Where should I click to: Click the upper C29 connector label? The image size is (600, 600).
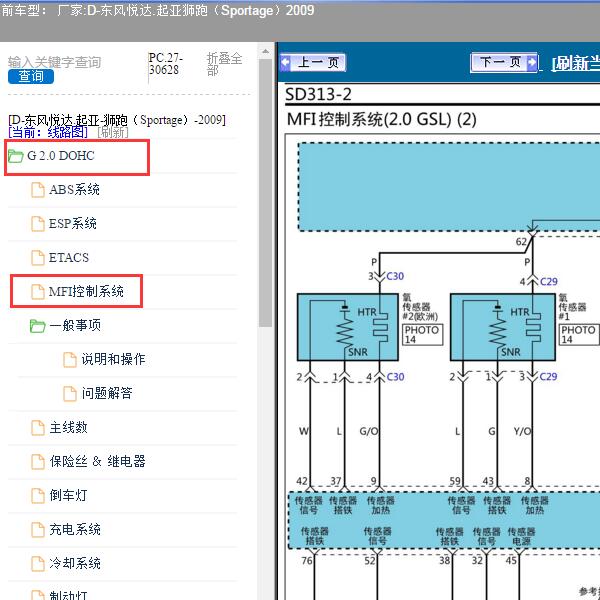(x=549, y=282)
